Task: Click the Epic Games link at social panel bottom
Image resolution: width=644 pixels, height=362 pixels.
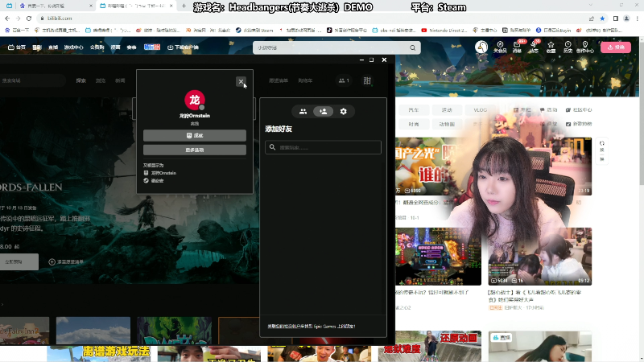Action: tap(312, 327)
